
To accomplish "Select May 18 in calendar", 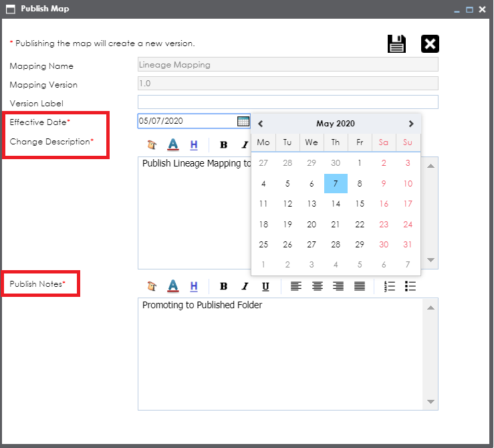I will (x=263, y=224).
